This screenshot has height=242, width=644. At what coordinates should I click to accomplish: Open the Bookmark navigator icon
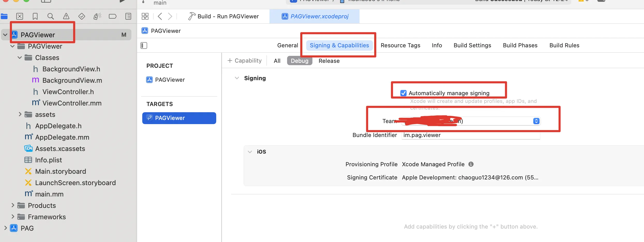[x=35, y=16]
